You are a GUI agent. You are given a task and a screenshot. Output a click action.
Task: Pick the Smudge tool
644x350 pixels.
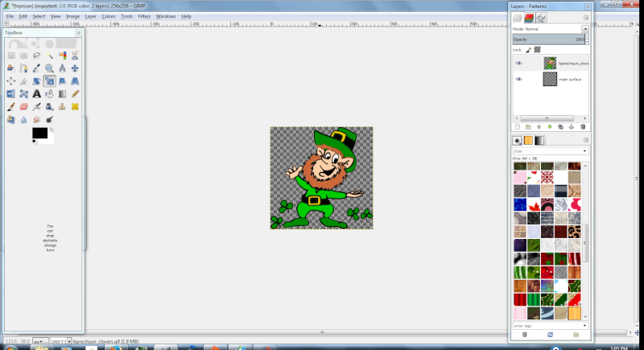pyautogui.click(x=36, y=119)
